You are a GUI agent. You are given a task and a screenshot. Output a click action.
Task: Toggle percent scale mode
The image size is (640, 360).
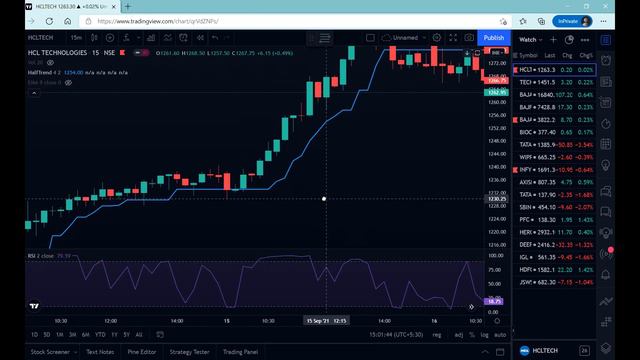(472, 335)
